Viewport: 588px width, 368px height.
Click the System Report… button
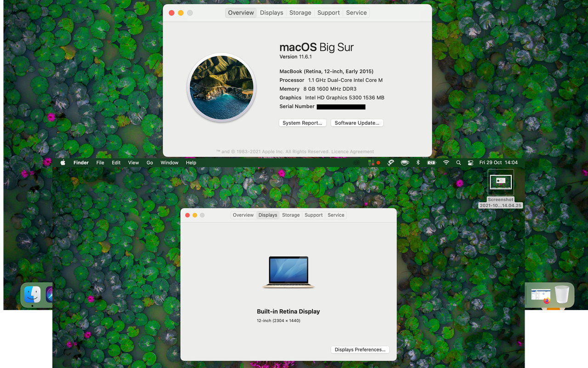coord(303,123)
